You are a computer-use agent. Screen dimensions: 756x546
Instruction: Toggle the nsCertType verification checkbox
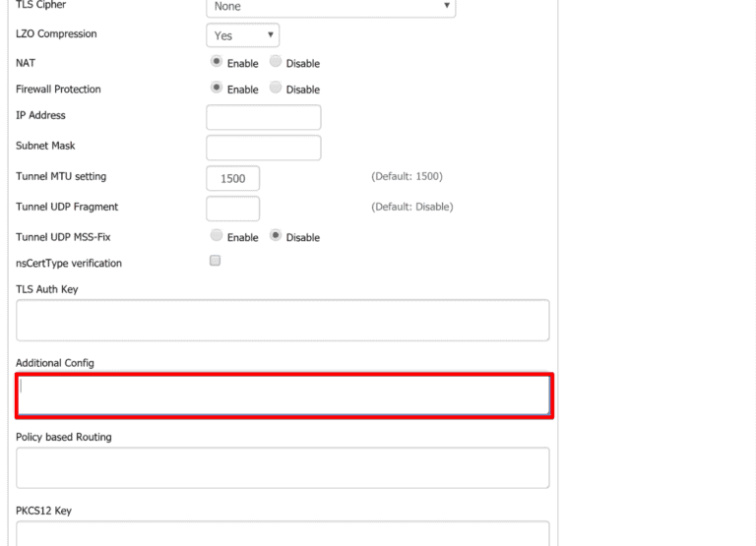tap(216, 262)
